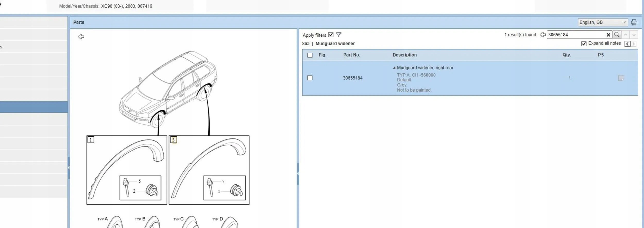Print the parts list
The image size is (644, 228).
tap(634, 22)
